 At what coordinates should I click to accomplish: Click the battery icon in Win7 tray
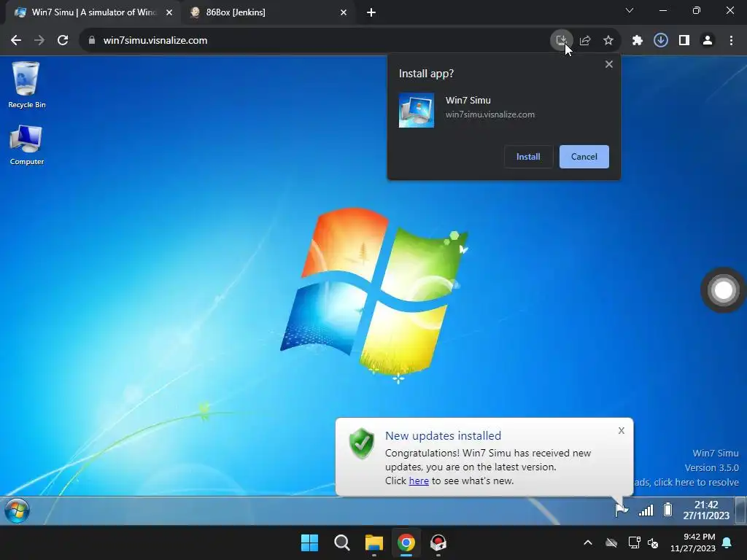(668, 510)
